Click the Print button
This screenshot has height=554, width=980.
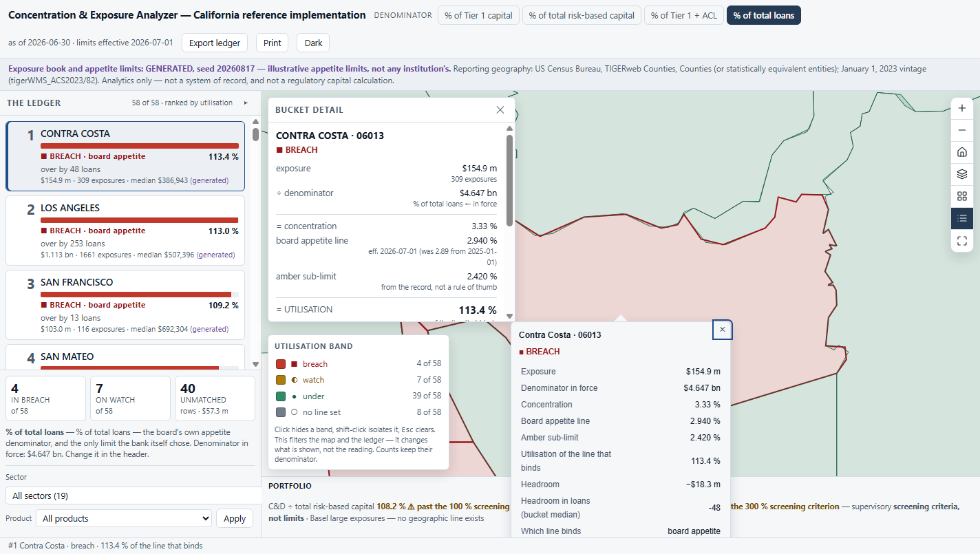coord(273,43)
